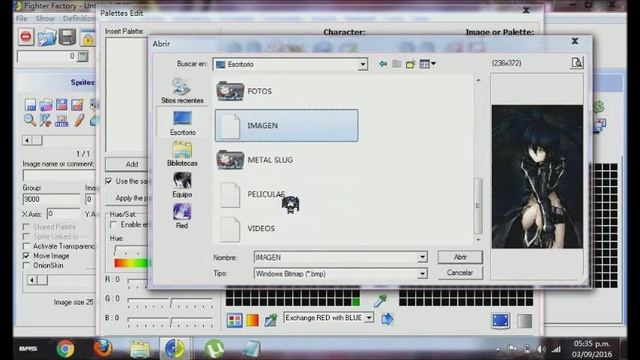Expand the Exchange RED with BLUE dropdown
Viewport: 640px width, 360px height.
point(369,318)
